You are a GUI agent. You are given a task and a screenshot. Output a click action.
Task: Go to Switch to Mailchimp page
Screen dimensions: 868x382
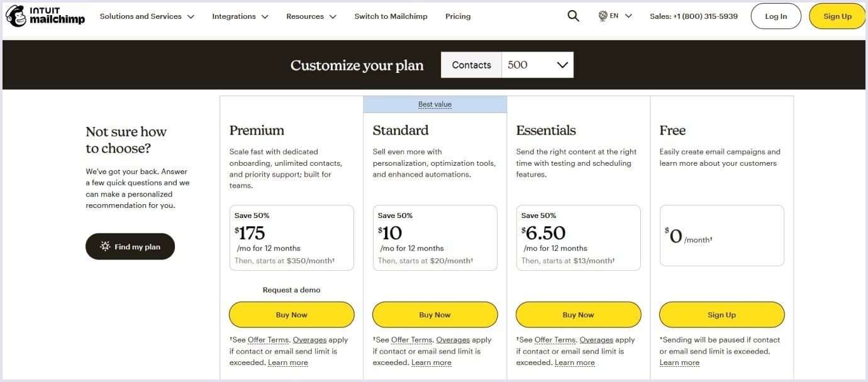[391, 16]
